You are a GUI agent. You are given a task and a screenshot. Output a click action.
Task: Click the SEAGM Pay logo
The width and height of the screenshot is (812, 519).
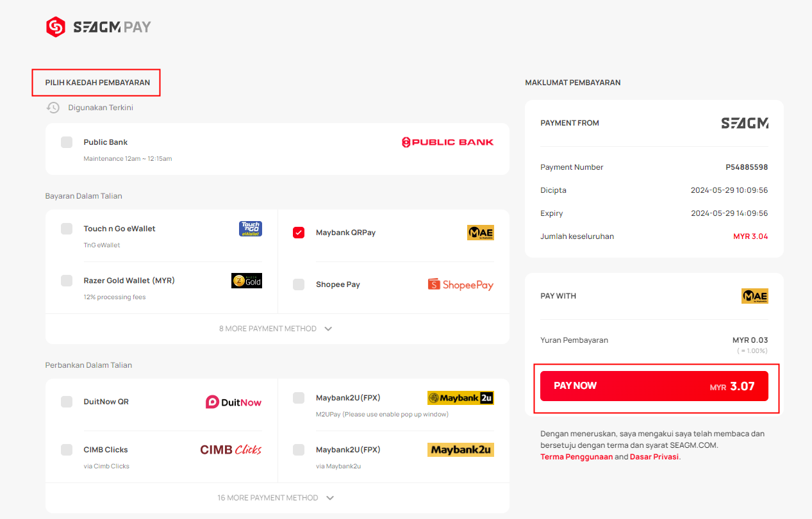(98, 27)
